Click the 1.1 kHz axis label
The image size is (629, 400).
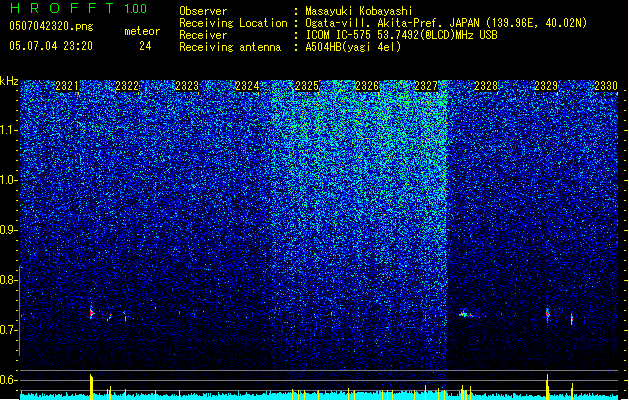coord(9,130)
